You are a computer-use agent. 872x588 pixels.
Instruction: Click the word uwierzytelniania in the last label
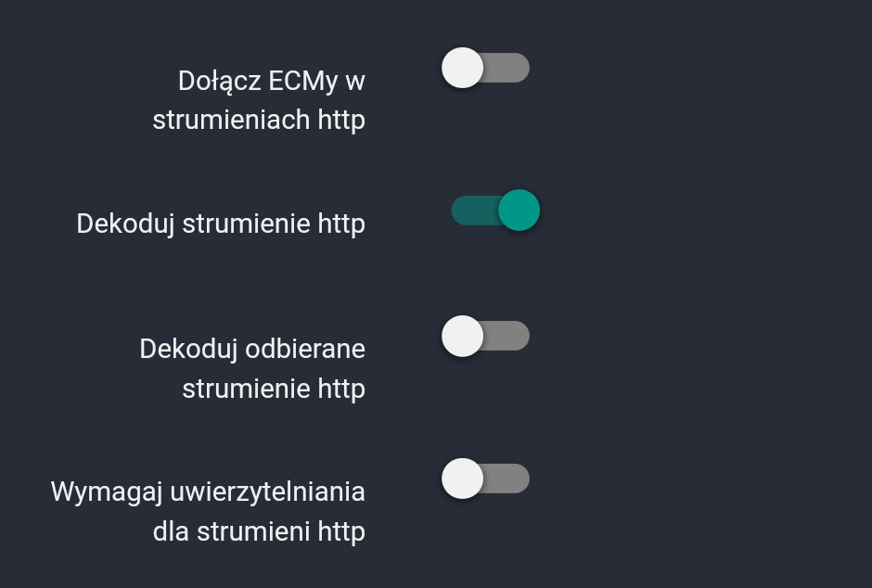(267, 492)
